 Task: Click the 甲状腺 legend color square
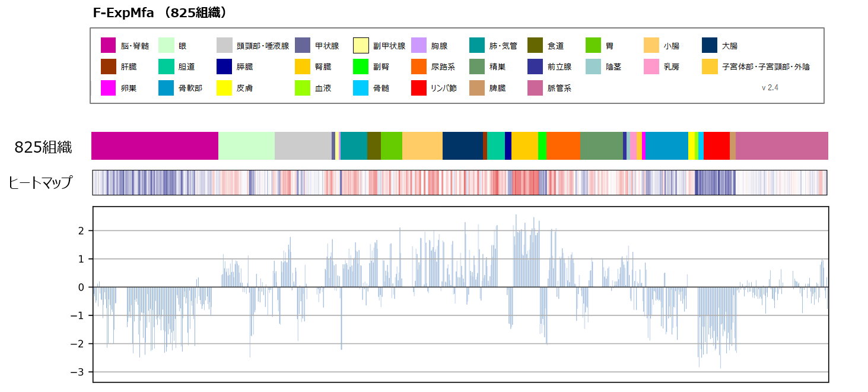point(302,46)
